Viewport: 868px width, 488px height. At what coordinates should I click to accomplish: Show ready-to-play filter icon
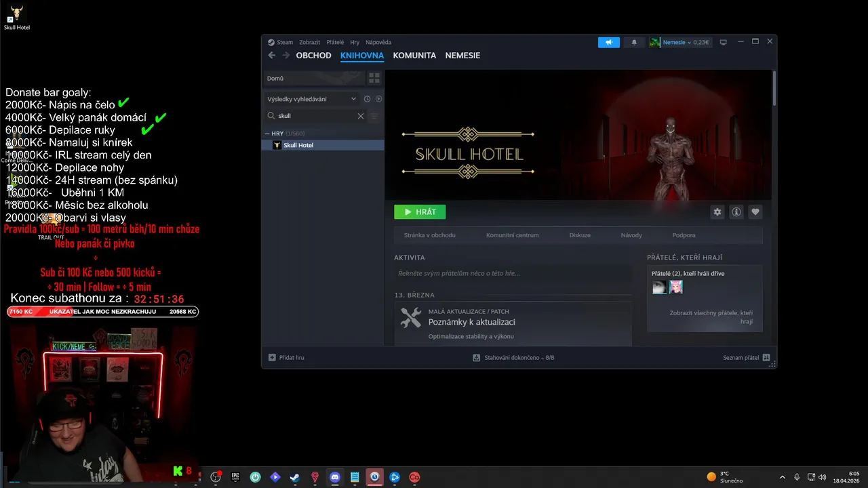pyautogui.click(x=378, y=99)
